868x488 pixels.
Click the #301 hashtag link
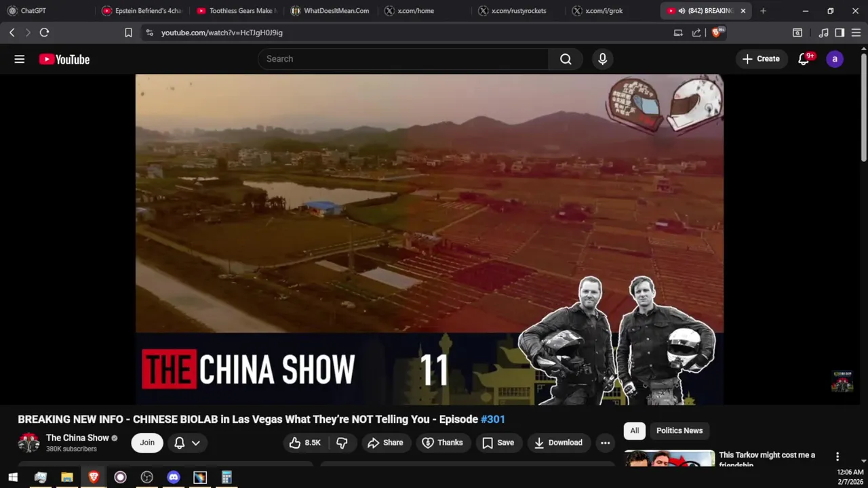(x=493, y=420)
